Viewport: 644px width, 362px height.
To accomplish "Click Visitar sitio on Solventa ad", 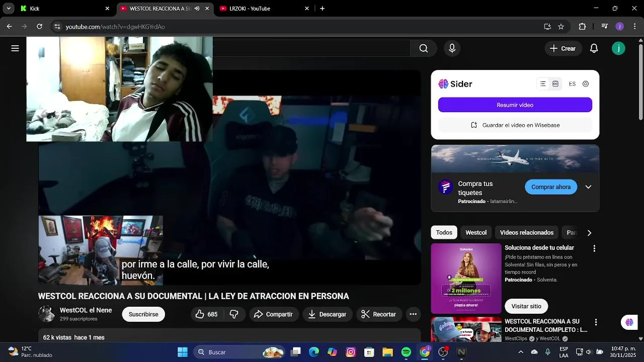I will click(526, 306).
